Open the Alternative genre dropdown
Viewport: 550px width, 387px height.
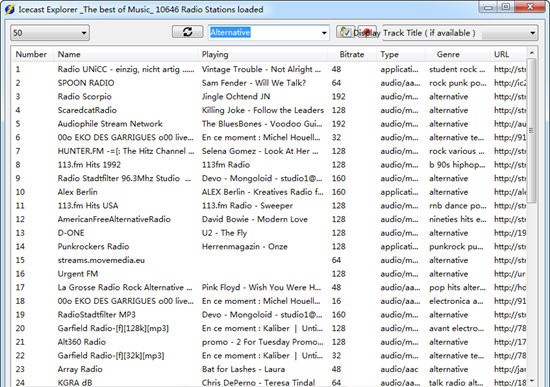(x=269, y=33)
